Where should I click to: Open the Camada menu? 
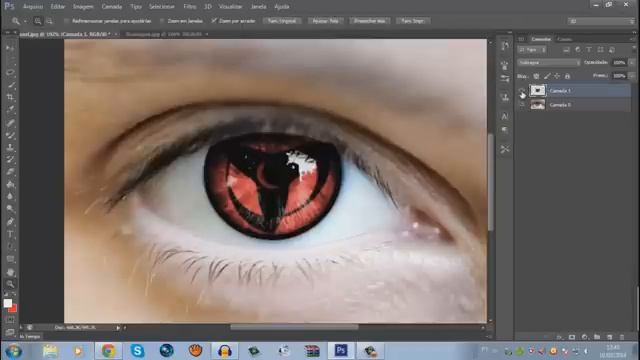tap(112, 7)
